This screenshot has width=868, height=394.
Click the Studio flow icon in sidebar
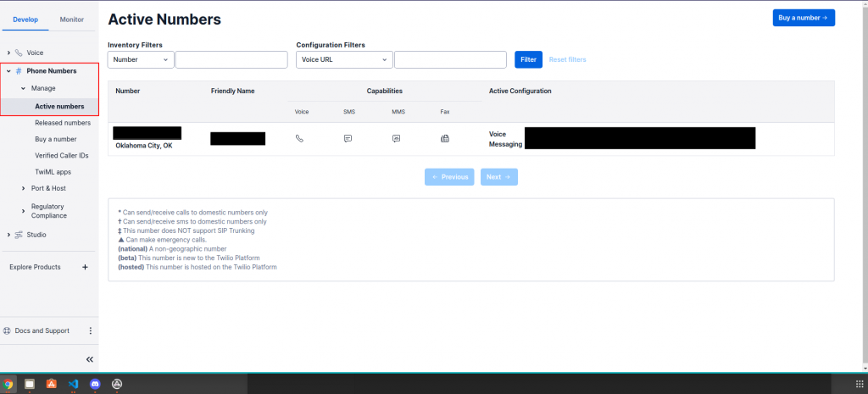(19, 235)
